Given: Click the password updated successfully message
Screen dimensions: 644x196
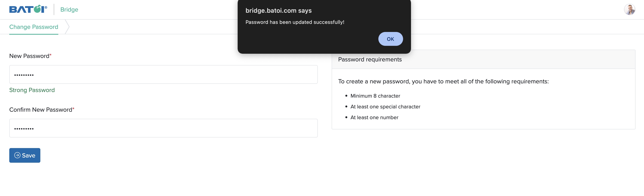Looking at the screenshot, I should pyautogui.click(x=295, y=22).
